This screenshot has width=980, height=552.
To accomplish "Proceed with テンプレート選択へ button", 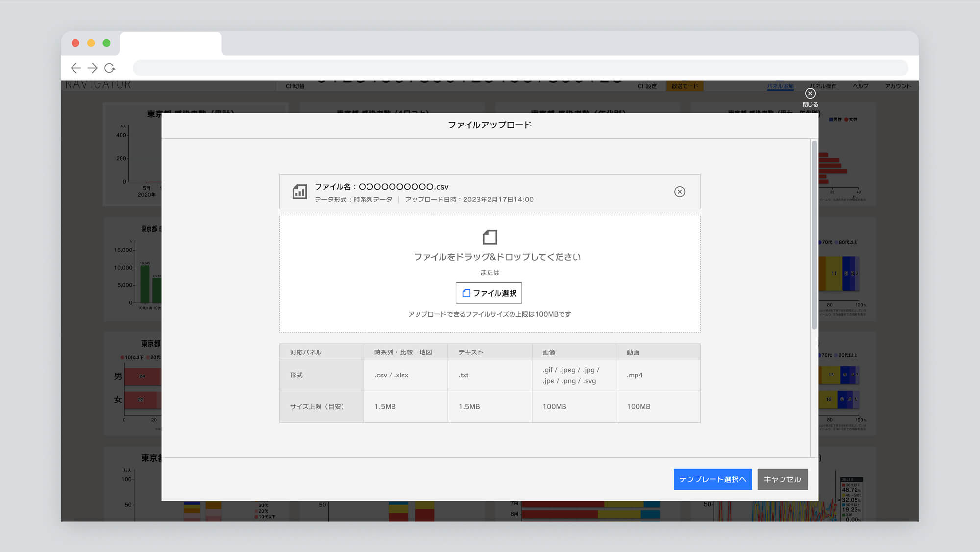I will [x=712, y=479].
